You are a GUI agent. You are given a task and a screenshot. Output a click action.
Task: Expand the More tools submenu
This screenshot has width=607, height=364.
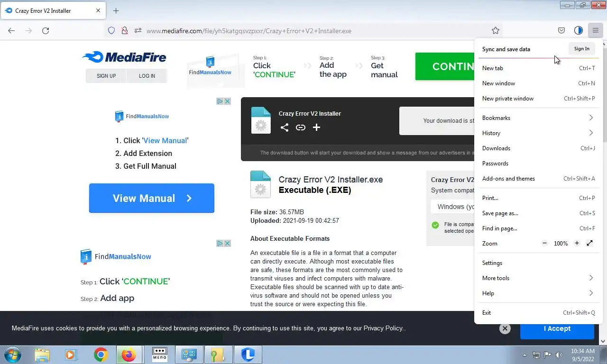pyautogui.click(x=538, y=278)
